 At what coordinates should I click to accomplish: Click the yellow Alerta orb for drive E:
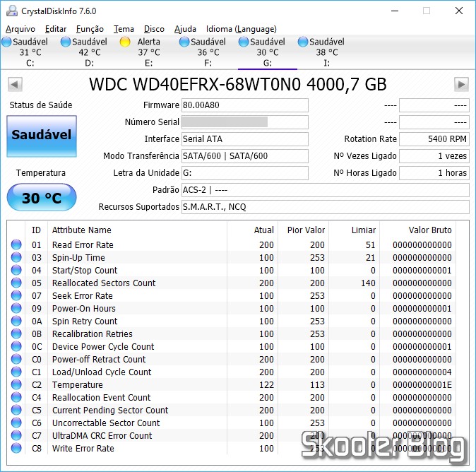tap(125, 42)
